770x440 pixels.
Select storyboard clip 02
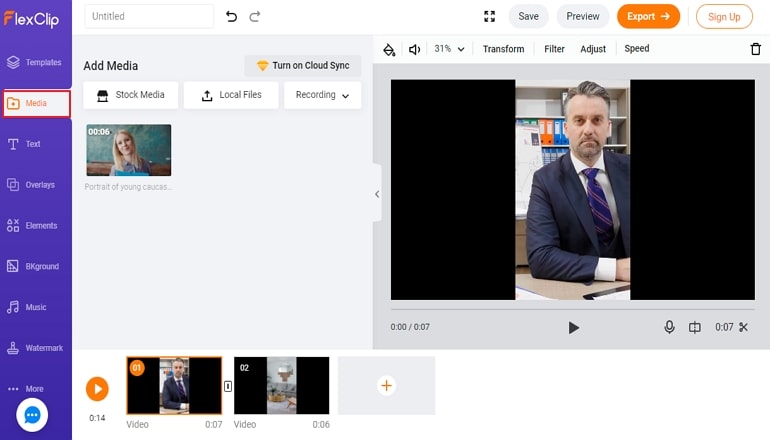[x=281, y=385]
